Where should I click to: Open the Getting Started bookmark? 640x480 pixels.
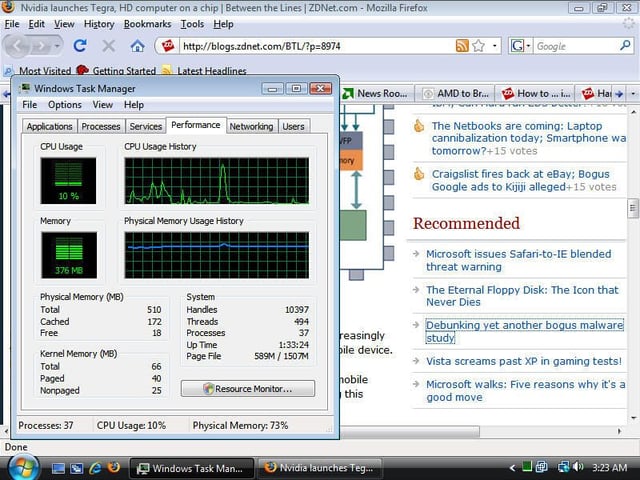pyautogui.click(x=116, y=71)
